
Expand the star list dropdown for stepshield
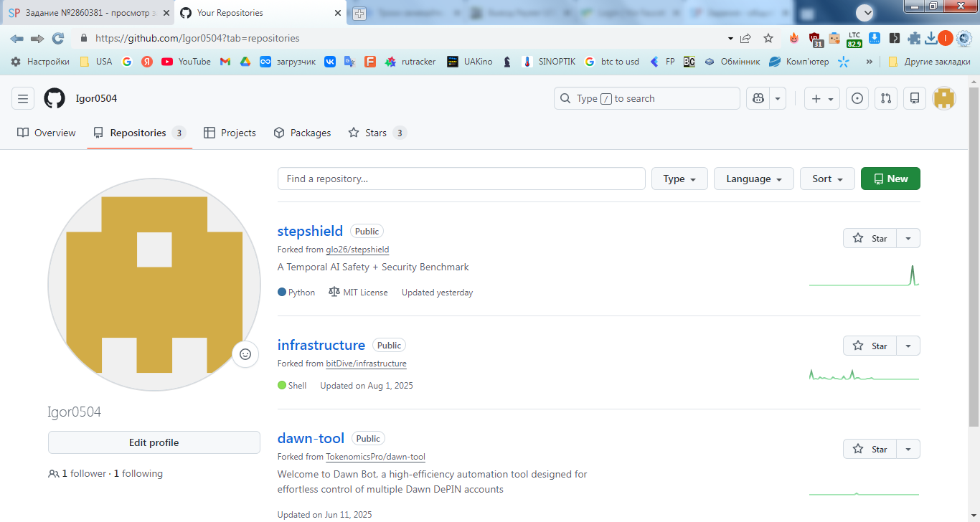[x=908, y=238]
